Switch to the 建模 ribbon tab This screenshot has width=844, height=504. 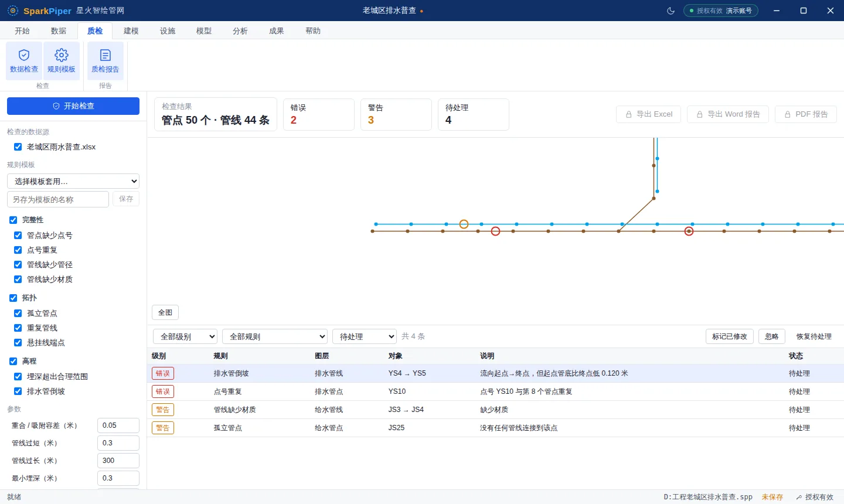tap(131, 30)
